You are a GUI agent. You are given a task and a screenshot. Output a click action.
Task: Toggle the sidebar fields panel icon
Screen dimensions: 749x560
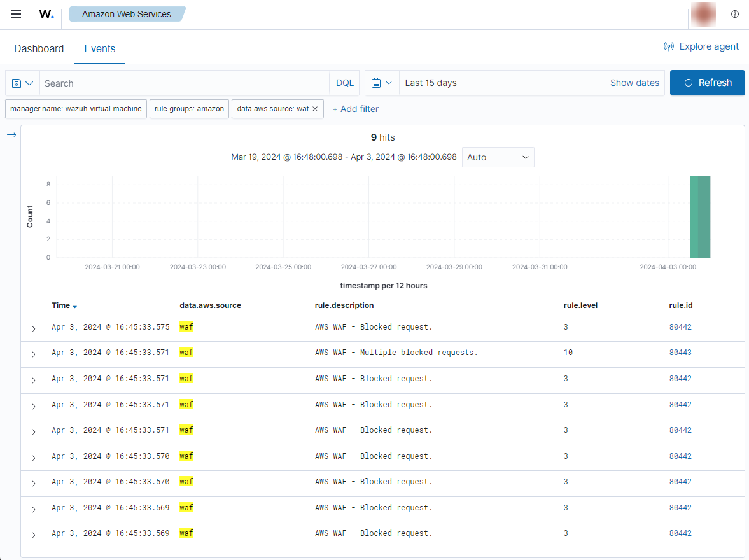(11, 135)
